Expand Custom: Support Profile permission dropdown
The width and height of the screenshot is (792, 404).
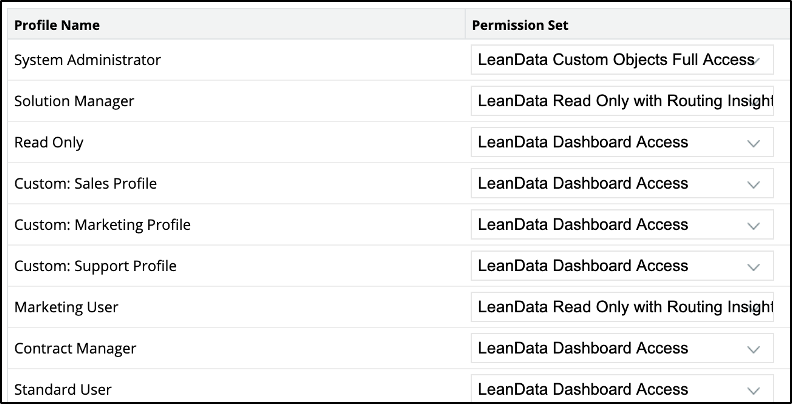(x=622, y=266)
